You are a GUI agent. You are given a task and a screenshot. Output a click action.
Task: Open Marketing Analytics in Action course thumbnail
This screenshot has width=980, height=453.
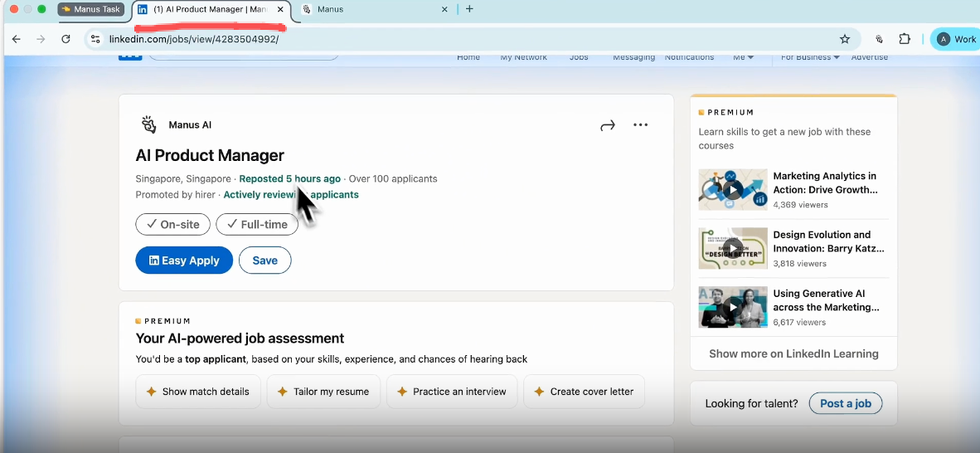point(732,190)
